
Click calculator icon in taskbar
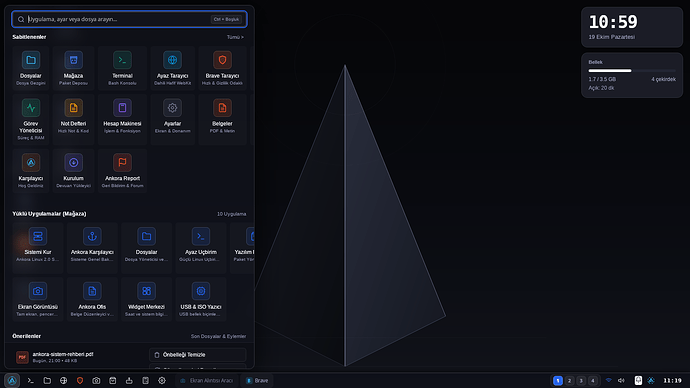pos(146,381)
